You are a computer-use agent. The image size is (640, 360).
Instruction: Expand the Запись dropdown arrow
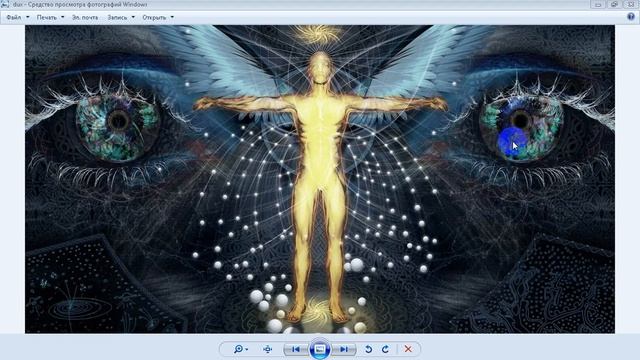click(133, 17)
